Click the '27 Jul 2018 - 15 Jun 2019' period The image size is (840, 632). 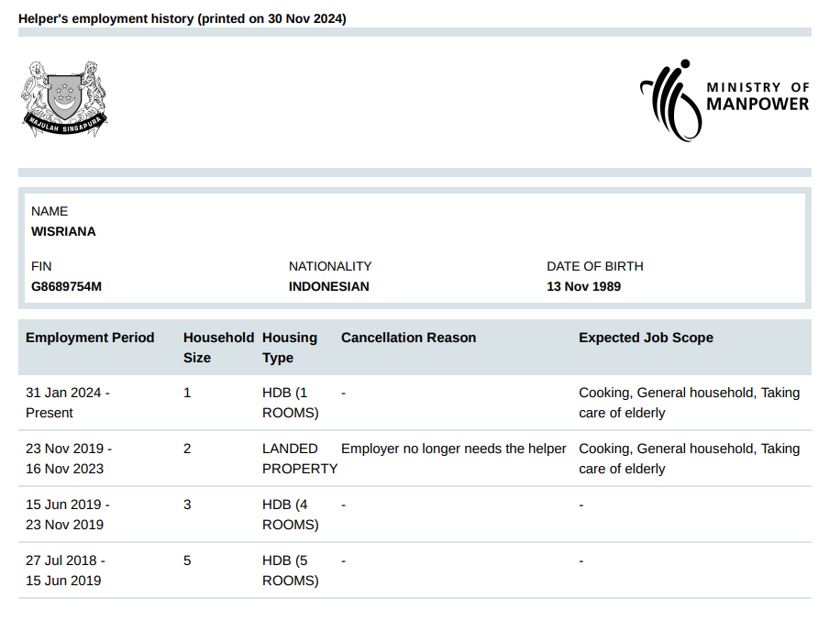[65, 571]
